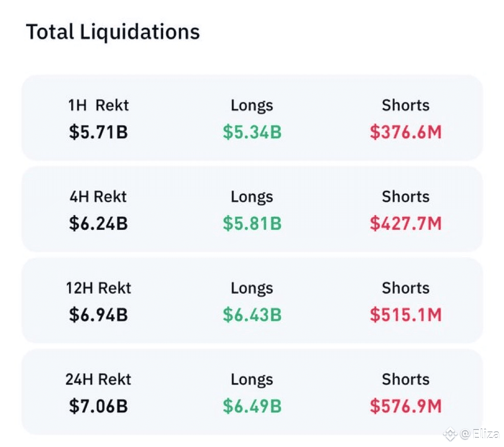Click the $5.81B longs value

(252, 224)
